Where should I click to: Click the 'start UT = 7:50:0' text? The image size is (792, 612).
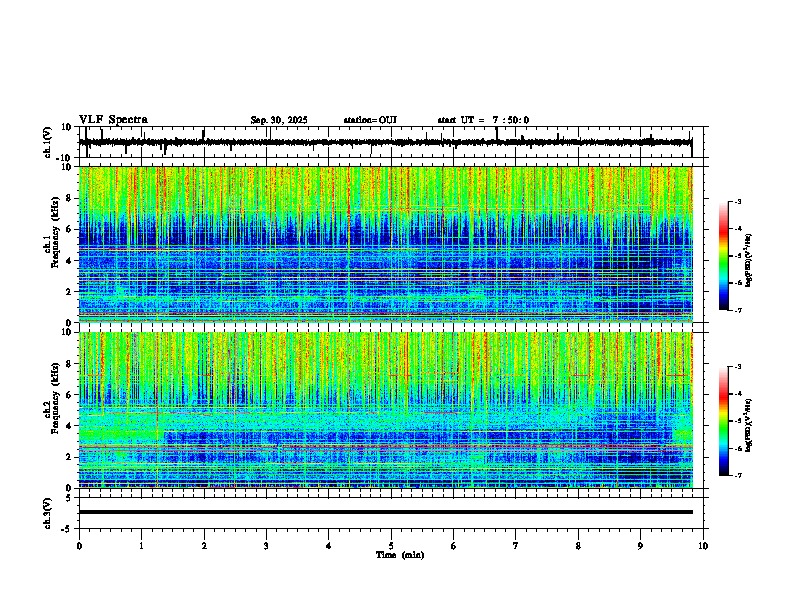click(483, 120)
